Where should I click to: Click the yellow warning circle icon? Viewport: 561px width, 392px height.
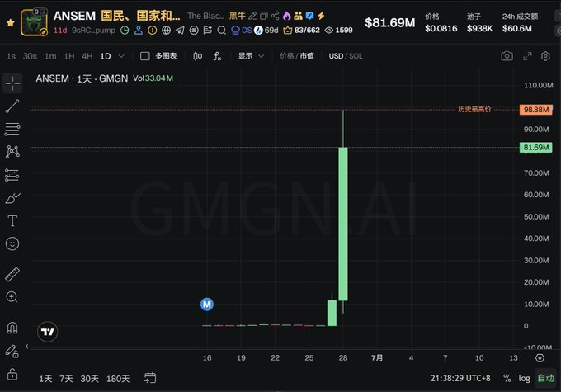pos(153,31)
